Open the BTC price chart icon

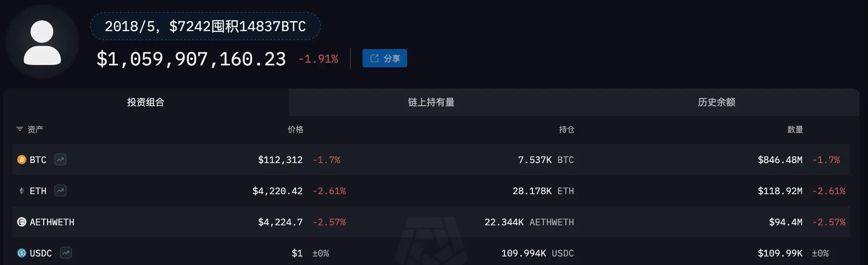click(x=60, y=160)
